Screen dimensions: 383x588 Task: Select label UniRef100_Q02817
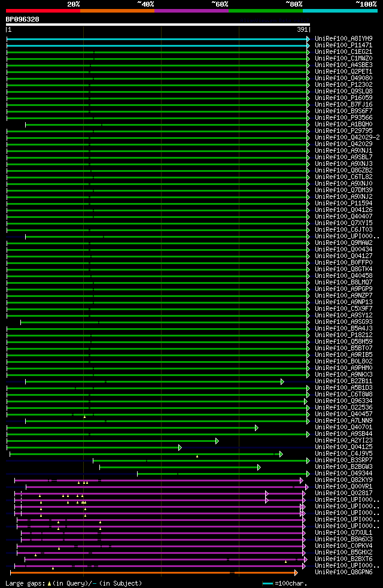coord(344,493)
